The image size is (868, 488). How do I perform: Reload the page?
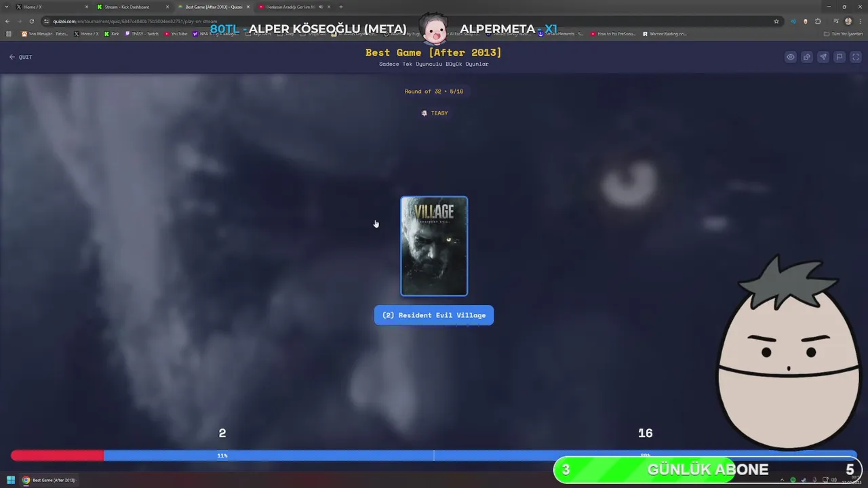pyautogui.click(x=31, y=21)
